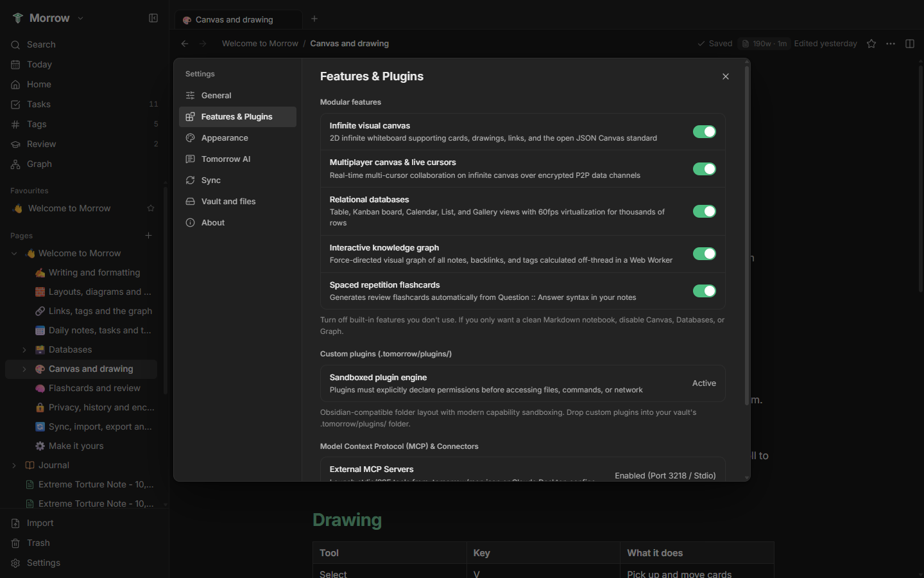
Task: Toggle Relational databases feature off
Action: point(705,211)
